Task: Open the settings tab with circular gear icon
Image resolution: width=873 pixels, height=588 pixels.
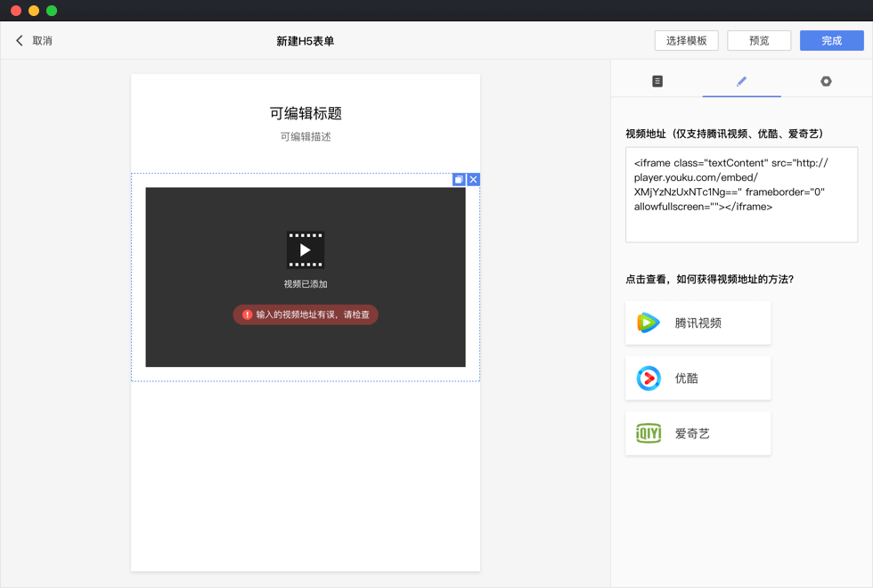Action: pyautogui.click(x=826, y=81)
